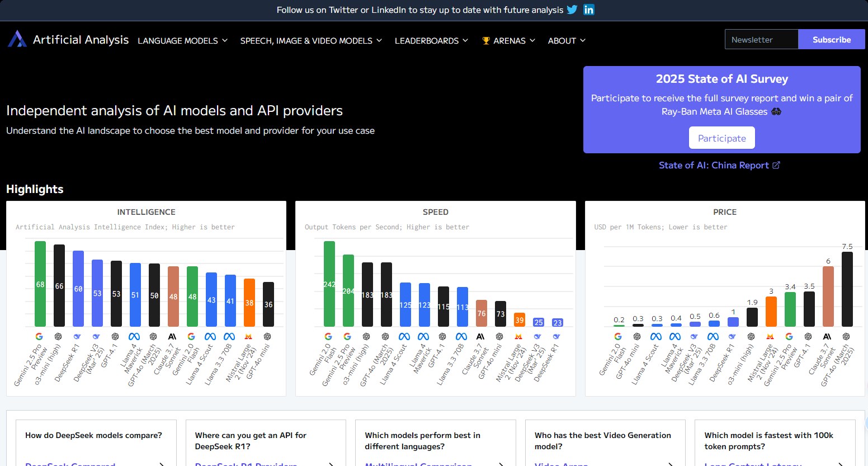Open 'Which model is fastest with 100k token prompts?' card
868x466 pixels.
click(775, 443)
